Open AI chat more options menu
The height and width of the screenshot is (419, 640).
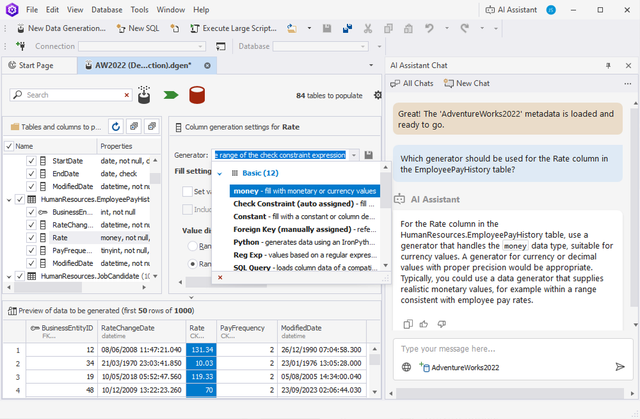tap(628, 84)
